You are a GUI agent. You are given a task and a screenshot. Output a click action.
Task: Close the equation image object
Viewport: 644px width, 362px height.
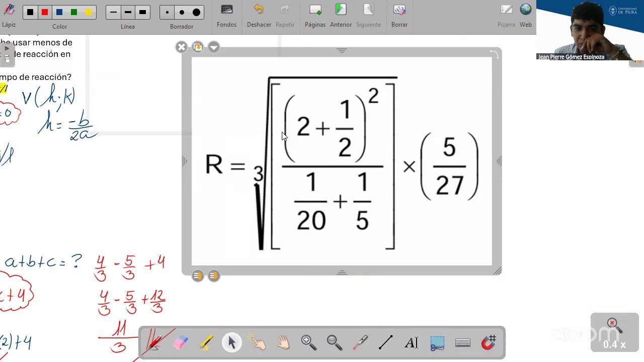tap(182, 47)
